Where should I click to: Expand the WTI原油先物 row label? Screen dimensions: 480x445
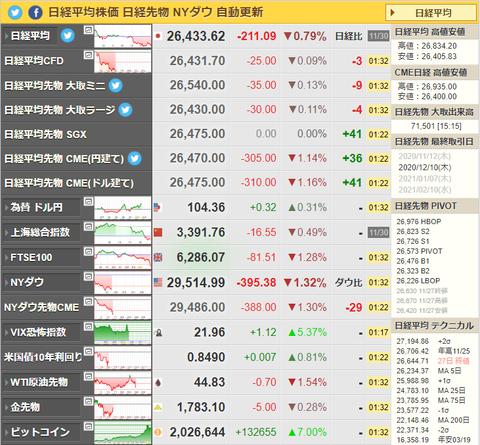pyautogui.click(x=42, y=382)
